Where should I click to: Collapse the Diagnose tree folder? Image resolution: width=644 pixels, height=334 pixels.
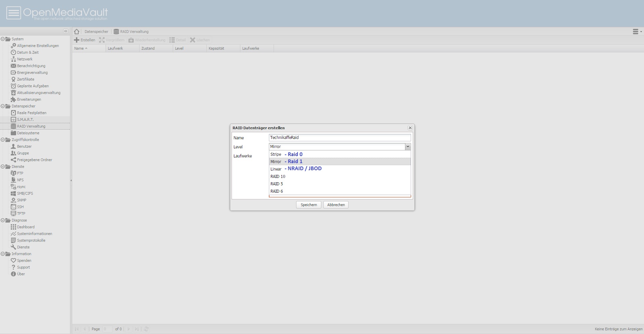pyautogui.click(x=3, y=220)
